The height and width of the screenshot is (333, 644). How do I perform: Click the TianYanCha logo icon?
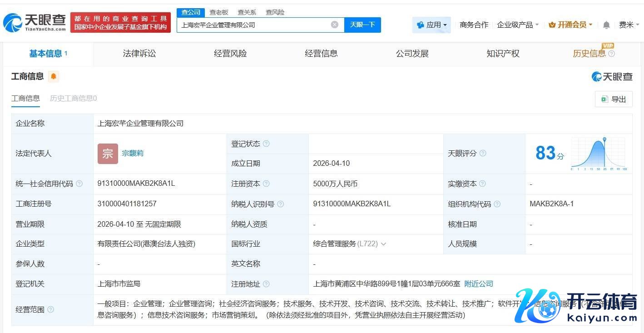13,23
